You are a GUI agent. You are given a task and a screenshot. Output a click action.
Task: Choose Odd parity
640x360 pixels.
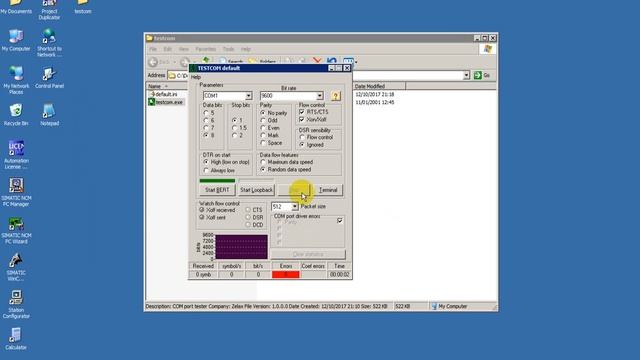[x=263, y=120]
